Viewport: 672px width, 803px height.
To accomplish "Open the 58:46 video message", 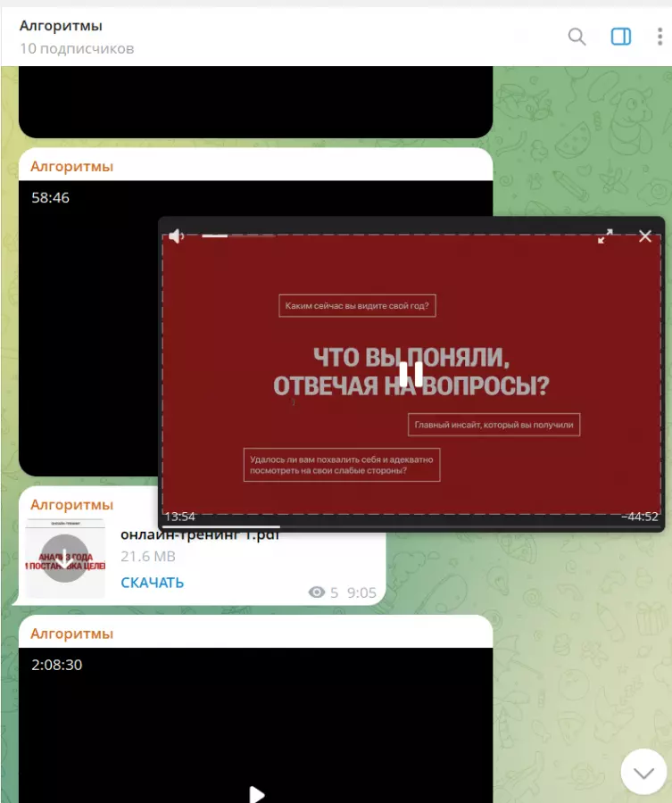I will (x=89, y=357).
